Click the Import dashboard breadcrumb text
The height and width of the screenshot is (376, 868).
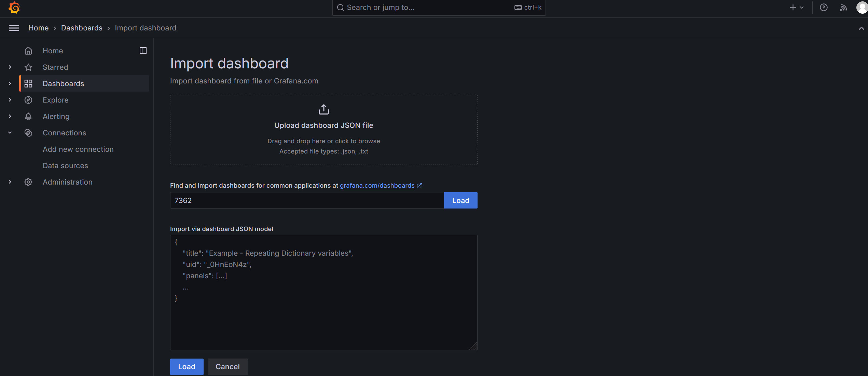[x=146, y=28]
